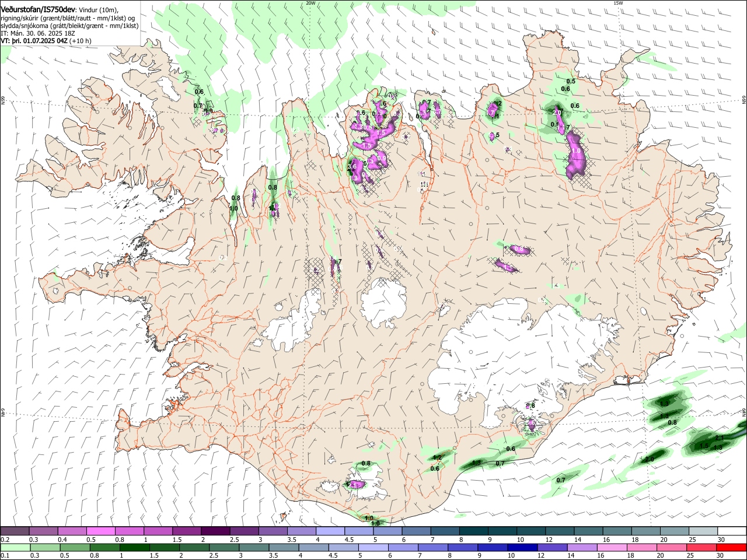Pick the white swatch at top legend row end
The width and height of the screenshot is (747, 560).
click(731, 531)
